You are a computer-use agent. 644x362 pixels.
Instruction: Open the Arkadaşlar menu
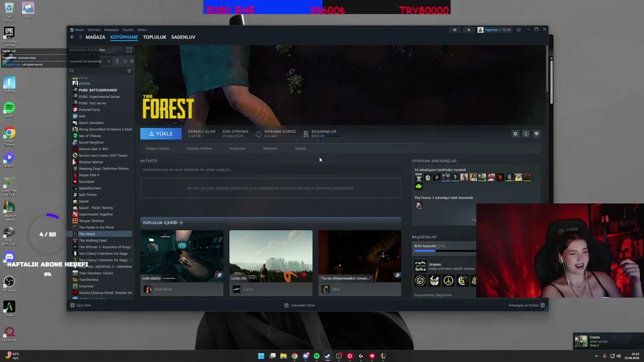point(112,30)
